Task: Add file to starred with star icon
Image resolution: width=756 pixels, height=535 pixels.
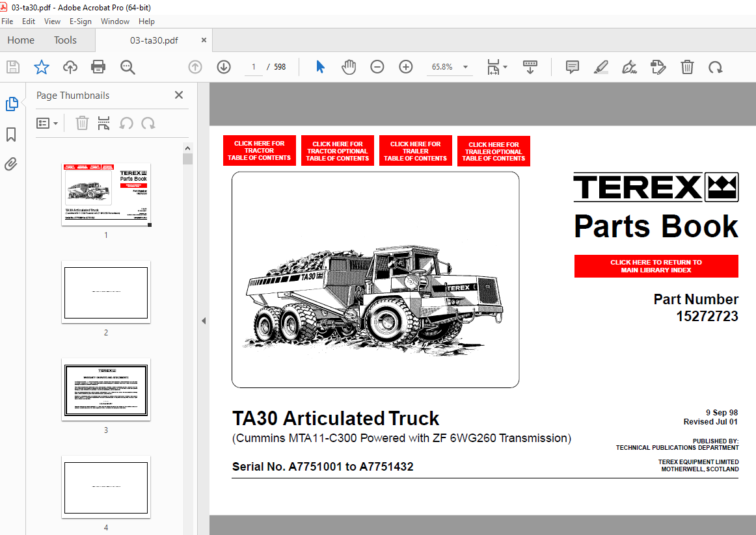Action: 42,67
